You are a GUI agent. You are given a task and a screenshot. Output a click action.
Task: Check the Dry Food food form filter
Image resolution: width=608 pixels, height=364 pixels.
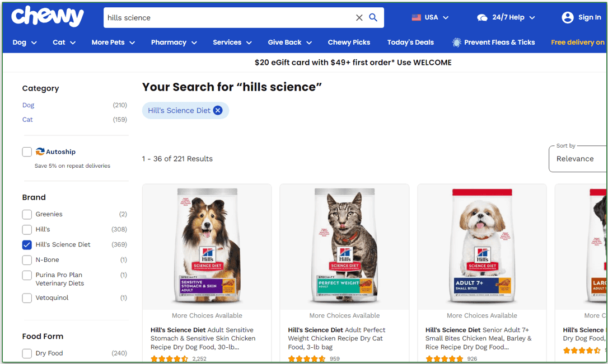tap(26, 353)
